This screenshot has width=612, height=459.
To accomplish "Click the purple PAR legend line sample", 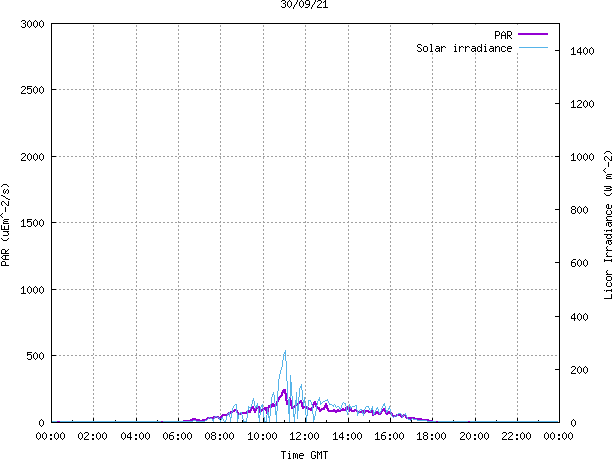I will (533, 34).
